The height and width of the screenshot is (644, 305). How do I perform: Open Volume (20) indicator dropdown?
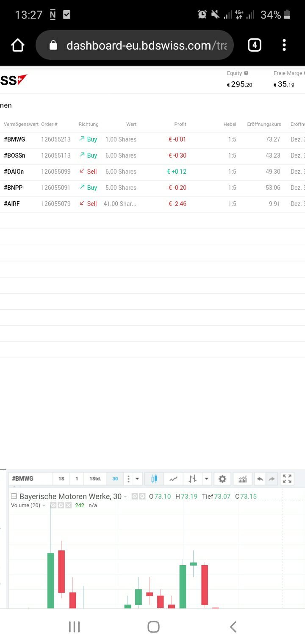[x=44, y=505]
